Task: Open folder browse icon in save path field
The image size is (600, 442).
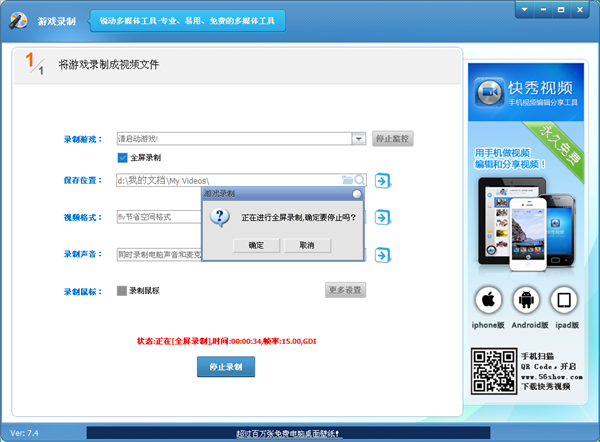Action: tap(347, 179)
